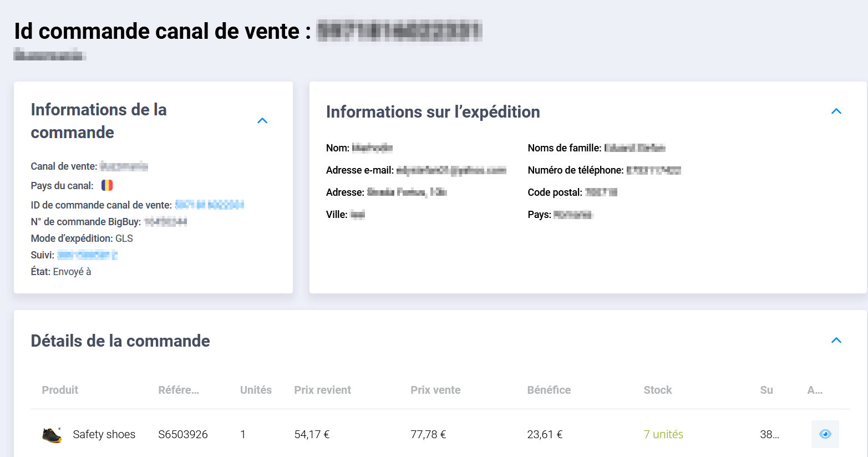868x457 pixels.
Task: Click the Bénéfice column header
Action: click(x=549, y=390)
